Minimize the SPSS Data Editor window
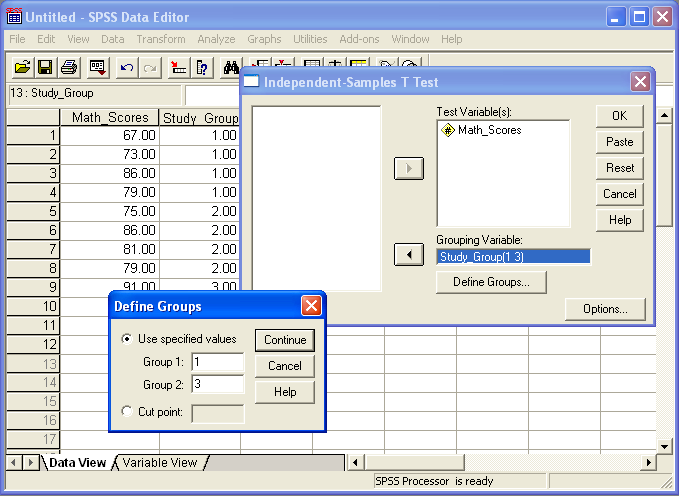679x496 pixels. pos(615,17)
